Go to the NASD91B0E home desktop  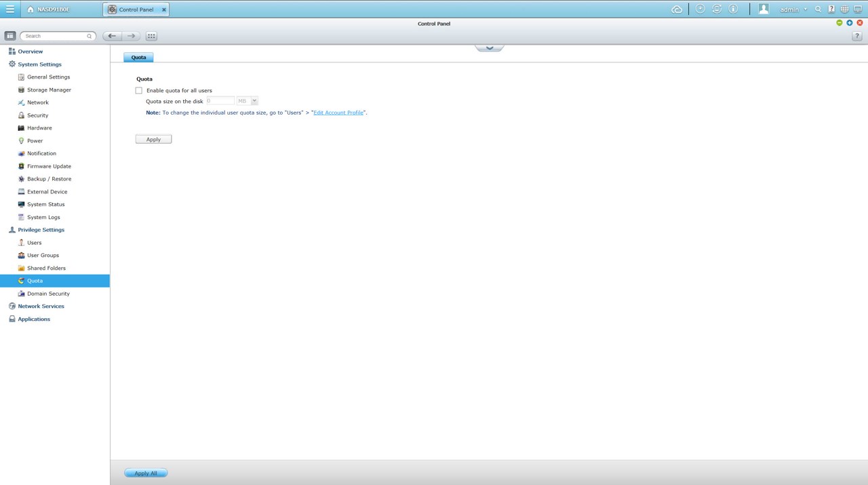pos(48,9)
